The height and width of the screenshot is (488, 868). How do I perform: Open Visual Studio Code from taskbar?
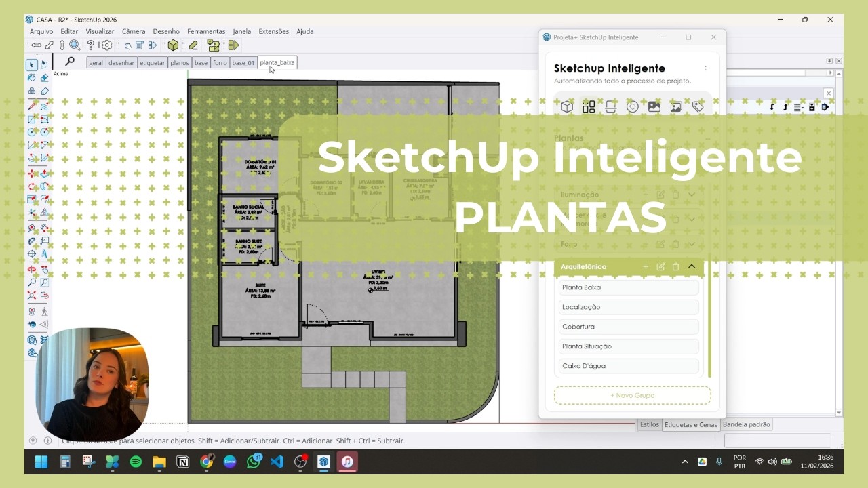[277, 462]
